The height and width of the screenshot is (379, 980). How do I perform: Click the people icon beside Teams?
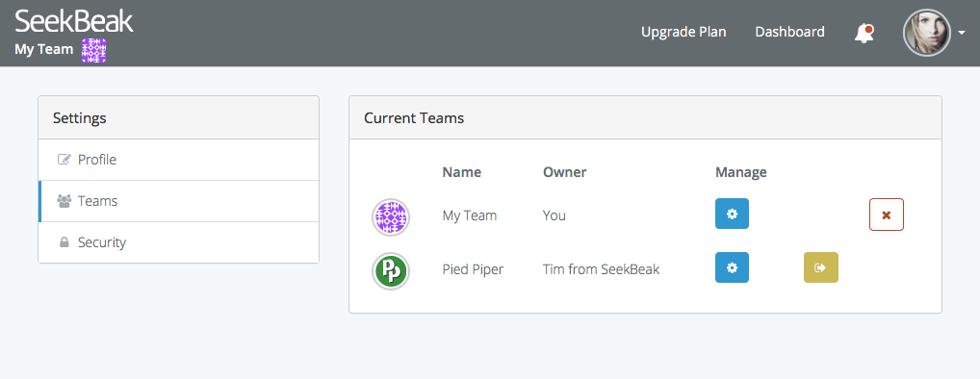click(x=64, y=201)
